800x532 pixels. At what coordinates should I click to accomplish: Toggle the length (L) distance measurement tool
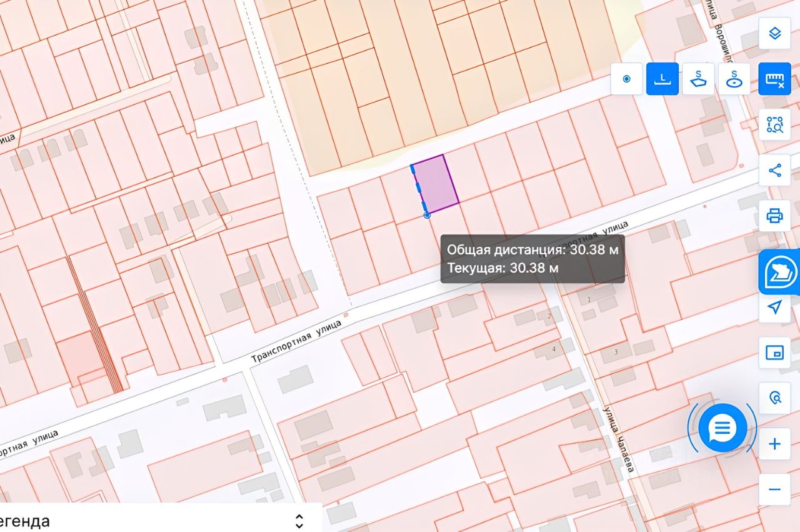click(662, 79)
